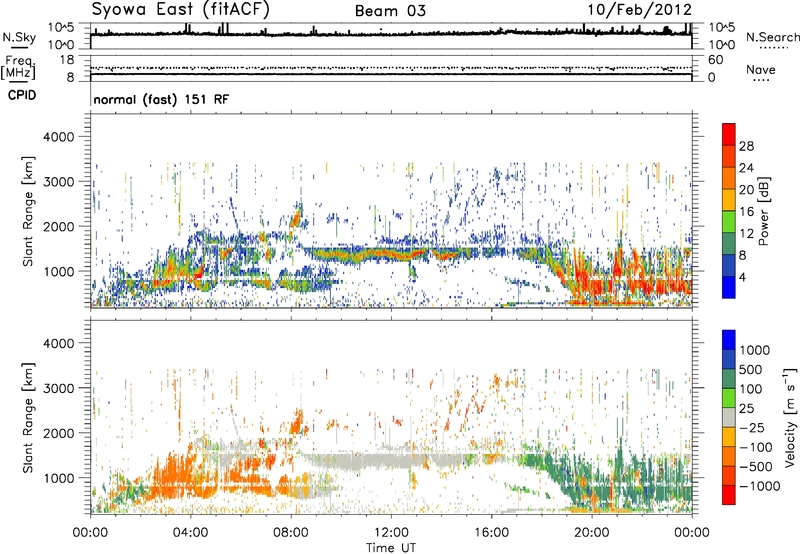800x554 pixels.
Task: Select the 'Freq. [MHz]' axis label
Action: coord(19,67)
